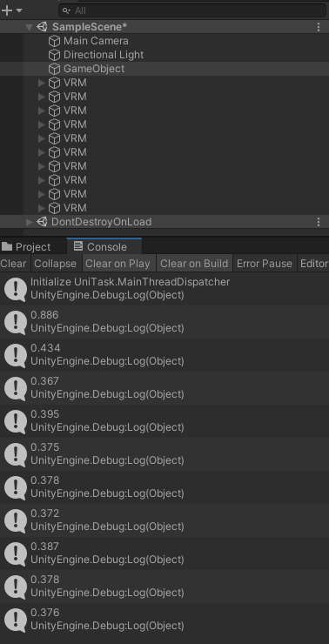This screenshot has height=644, width=329.
Task: Click the Hierarchy search field labeled All
Action: pyautogui.click(x=192, y=10)
